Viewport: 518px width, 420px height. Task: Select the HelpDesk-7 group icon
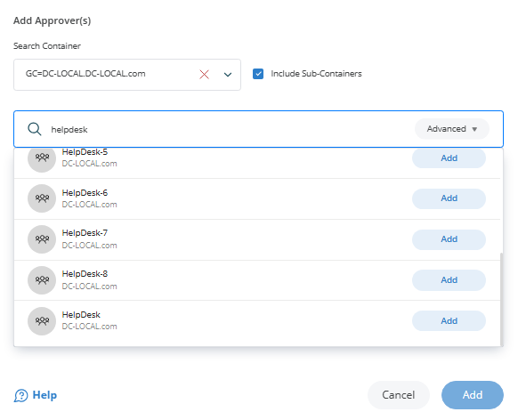pos(42,239)
